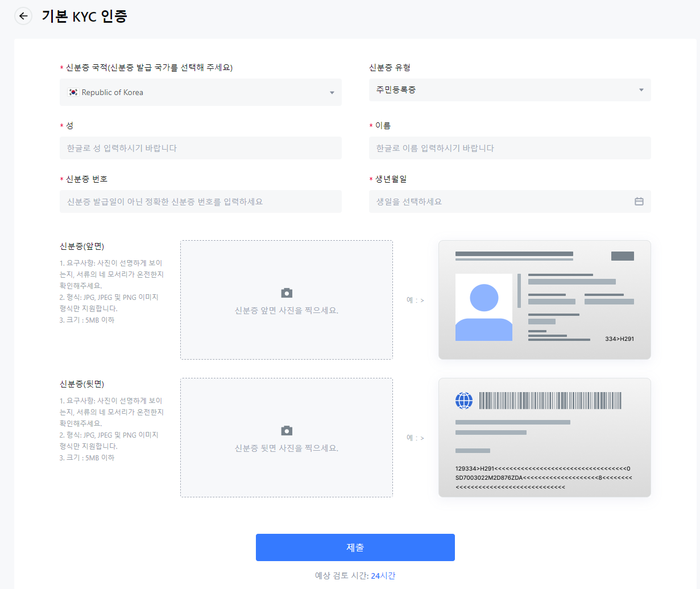Expand the front ID example via 예 link
This screenshot has width=700, height=589.
point(416,300)
